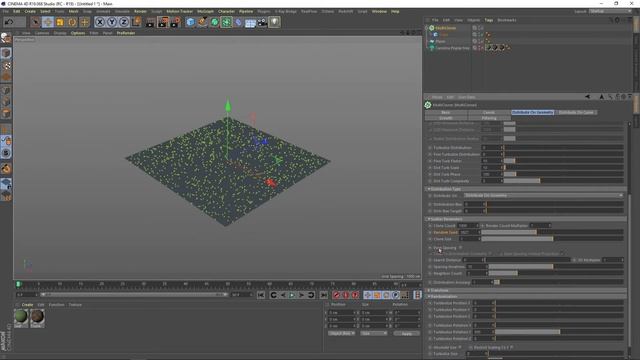This screenshot has width=640, height=360.
Task: Click Make Editable icon in left palette
Action: click(x=6, y=38)
